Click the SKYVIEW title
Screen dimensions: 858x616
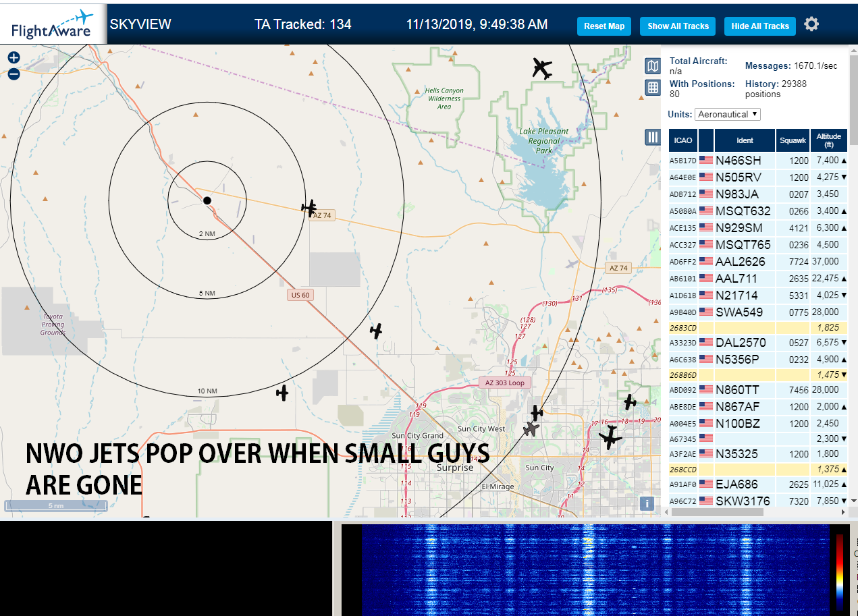[140, 24]
